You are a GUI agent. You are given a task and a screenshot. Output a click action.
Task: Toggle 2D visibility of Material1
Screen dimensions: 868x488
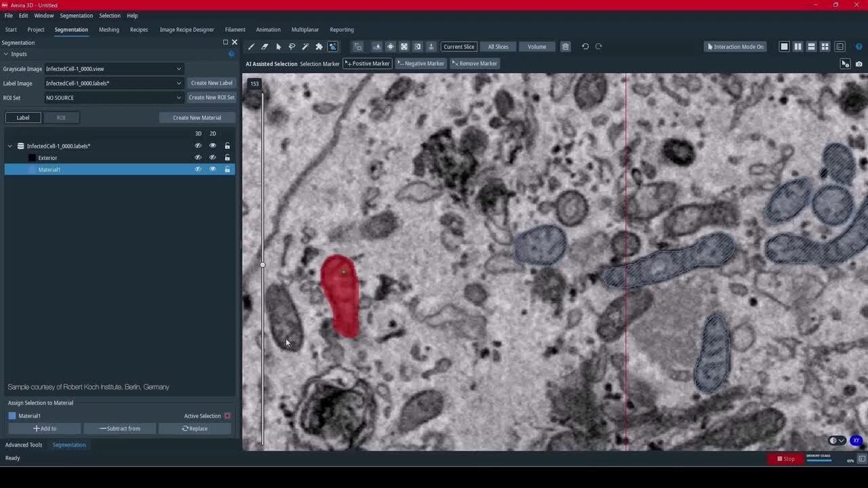tap(212, 169)
